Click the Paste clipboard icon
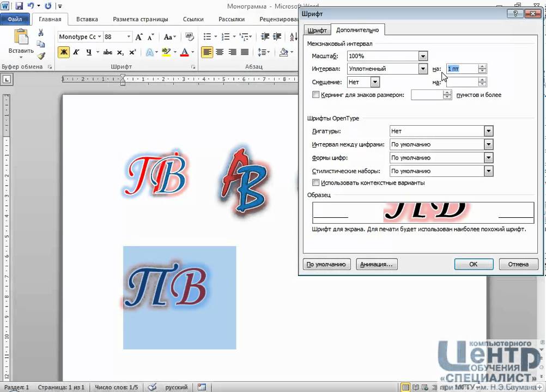 21,37
